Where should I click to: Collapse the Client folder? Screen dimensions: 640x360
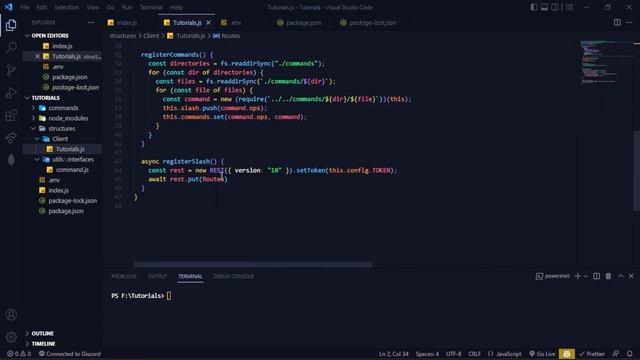coord(60,139)
